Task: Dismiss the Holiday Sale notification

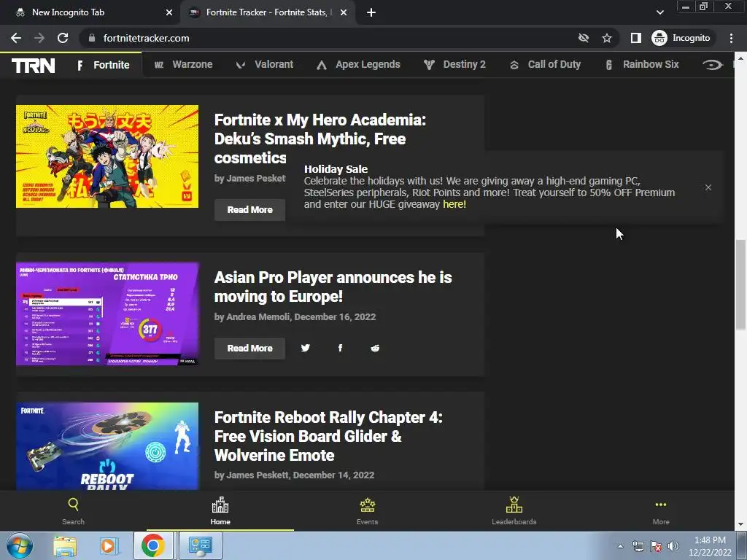Action: pos(708,187)
